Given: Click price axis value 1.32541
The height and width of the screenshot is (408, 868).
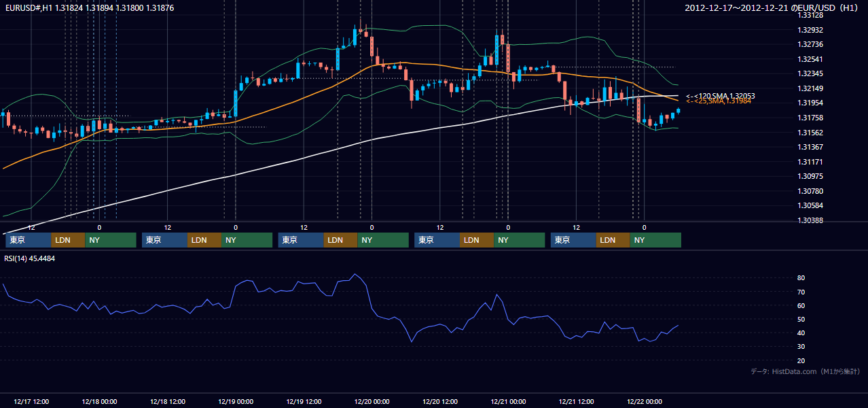Looking at the screenshot, I should coord(810,59).
